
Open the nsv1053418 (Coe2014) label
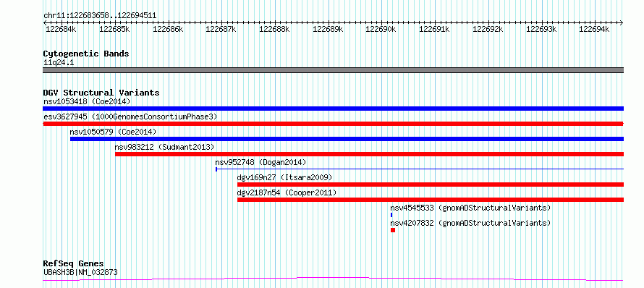coord(87,101)
